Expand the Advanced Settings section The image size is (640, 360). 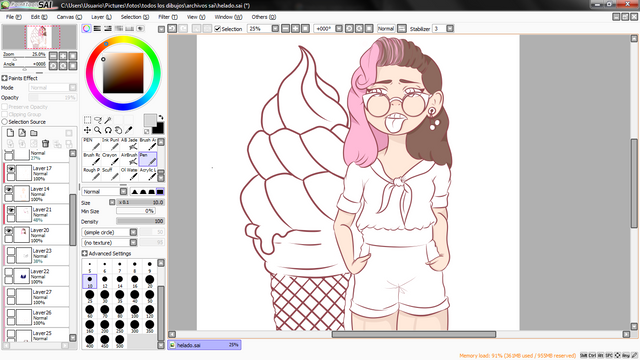click(84, 253)
